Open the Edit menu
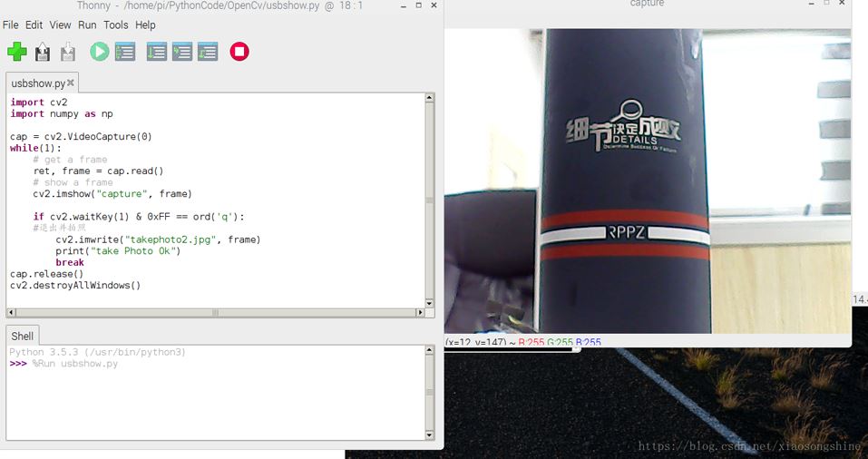The height and width of the screenshot is (459, 868). coord(34,24)
